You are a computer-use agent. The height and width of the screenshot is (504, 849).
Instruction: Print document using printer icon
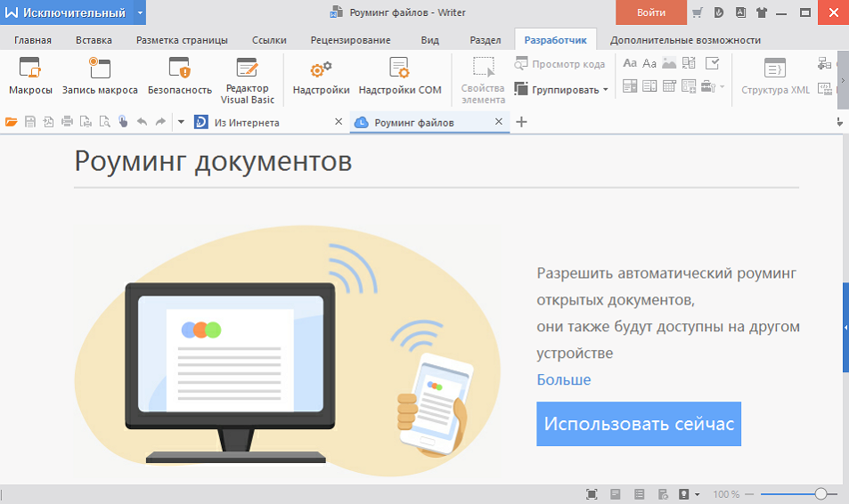[67, 122]
